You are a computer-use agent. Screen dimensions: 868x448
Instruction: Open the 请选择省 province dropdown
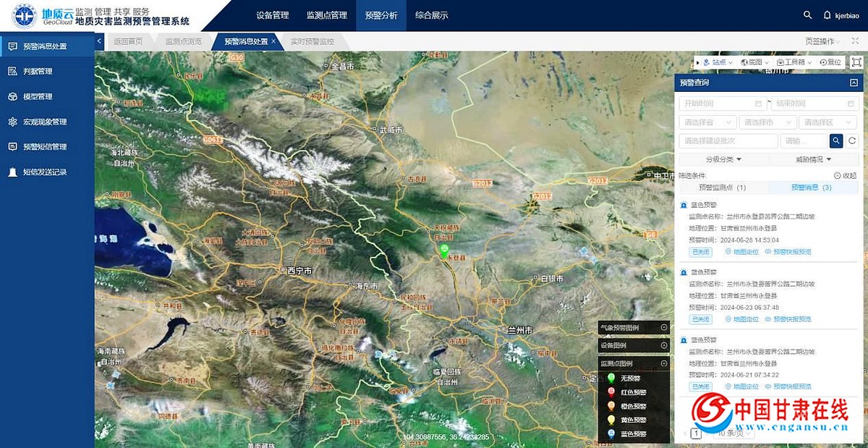pyautogui.click(x=707, y=122)
